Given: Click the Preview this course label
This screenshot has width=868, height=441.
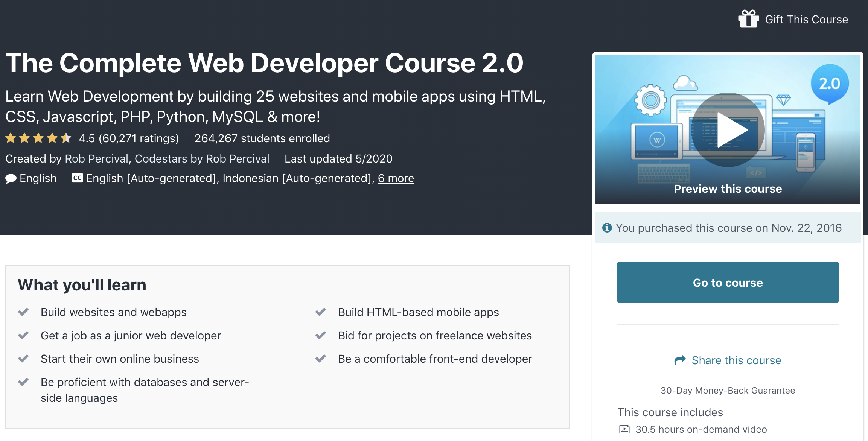Looking at the screenshot, I should pyautogui.click(x=728, y=189).
